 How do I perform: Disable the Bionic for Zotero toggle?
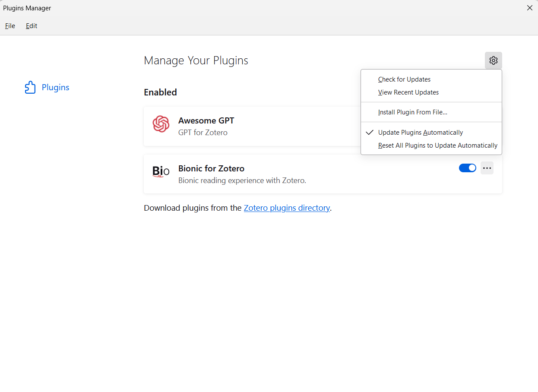tap(467, 168)
